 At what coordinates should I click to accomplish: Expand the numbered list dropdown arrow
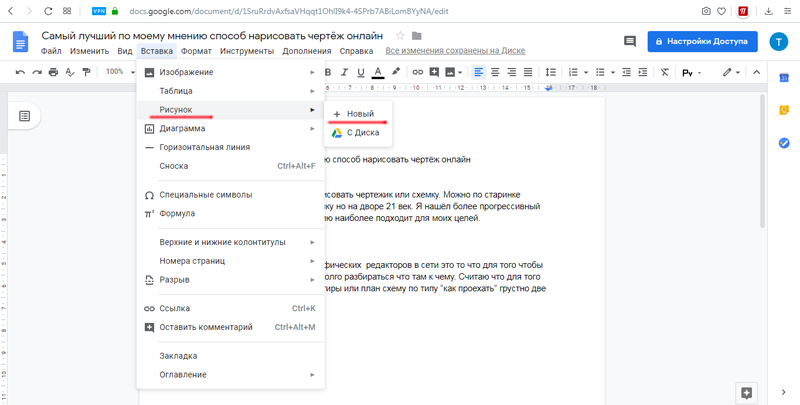(586, 72)
